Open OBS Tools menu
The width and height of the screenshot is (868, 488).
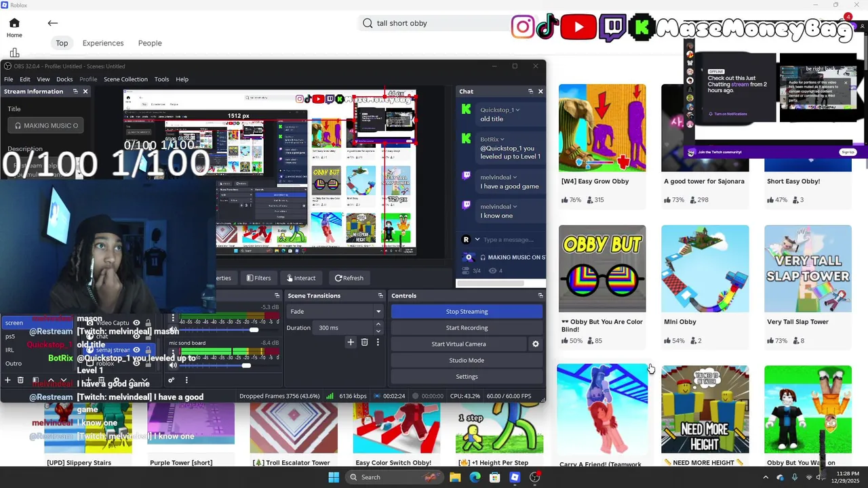click(161, 79)
